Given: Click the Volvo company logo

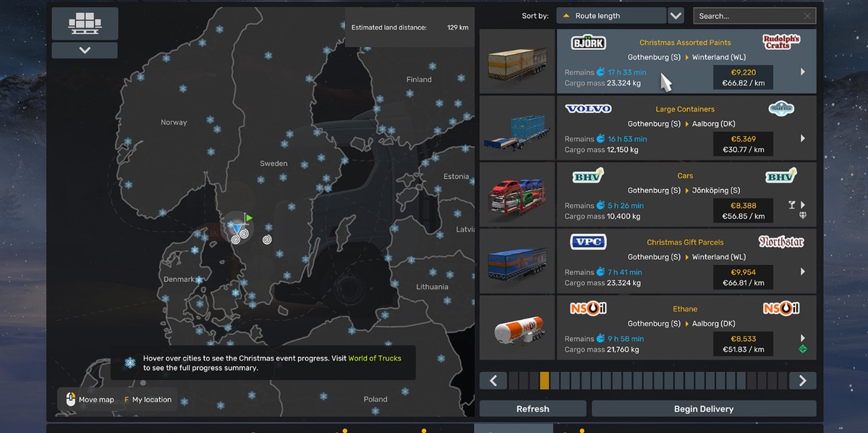Looking at the screenshot, I should [588, 109].
